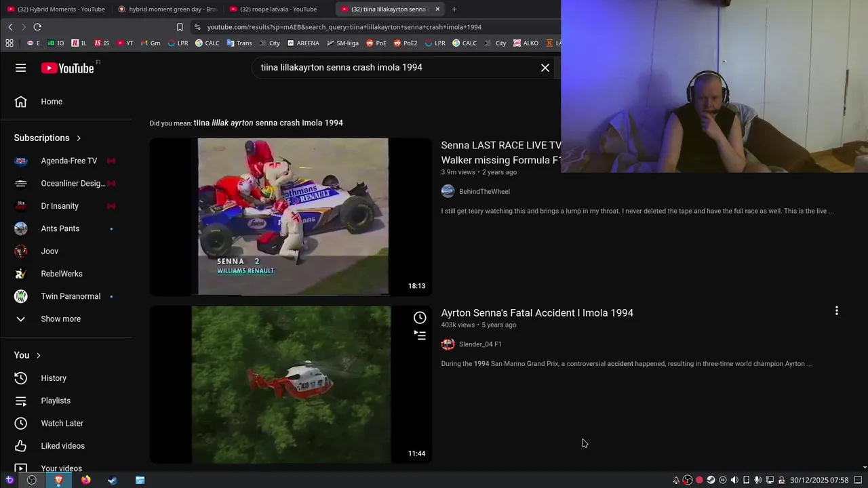Open file manager in taskbar
The width and height of the screenshot is (868, 488).
[x=140, y=480]
